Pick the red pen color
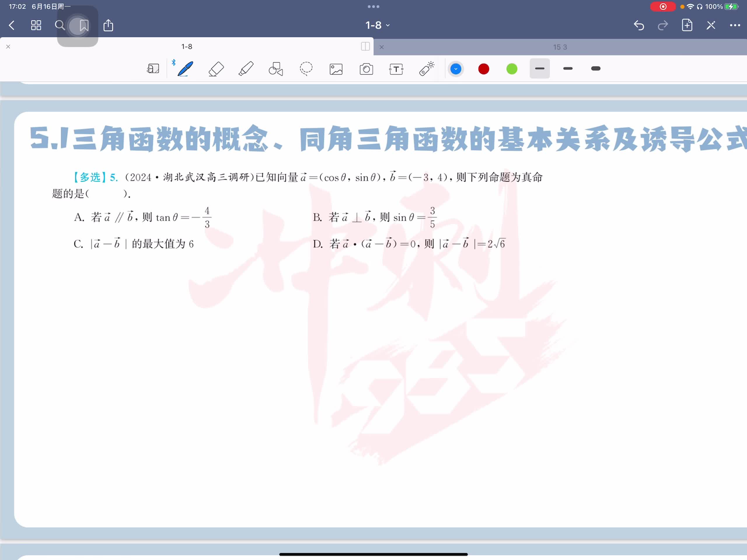Screen dimensions: 747x560 [484, 69]
